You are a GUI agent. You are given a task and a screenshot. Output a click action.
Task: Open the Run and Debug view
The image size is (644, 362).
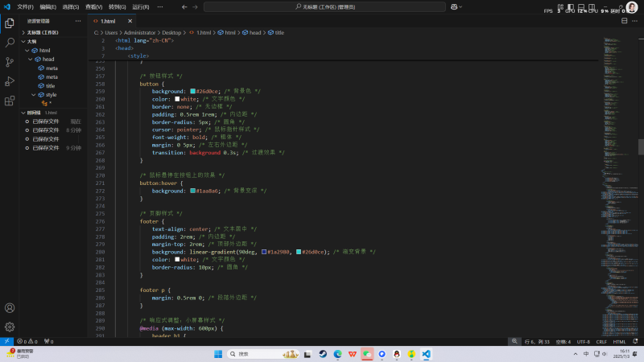pyautogui.click(x=10, y=81)
